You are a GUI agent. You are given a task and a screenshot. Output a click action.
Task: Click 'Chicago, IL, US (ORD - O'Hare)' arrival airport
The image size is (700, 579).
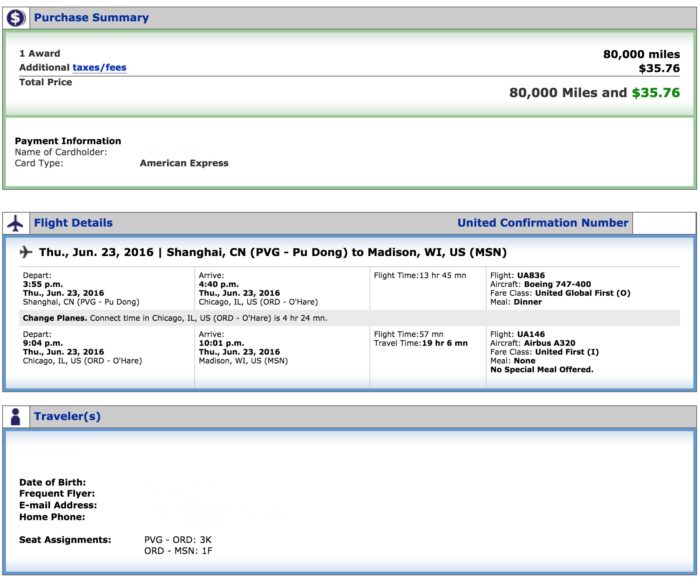point(258,302)
